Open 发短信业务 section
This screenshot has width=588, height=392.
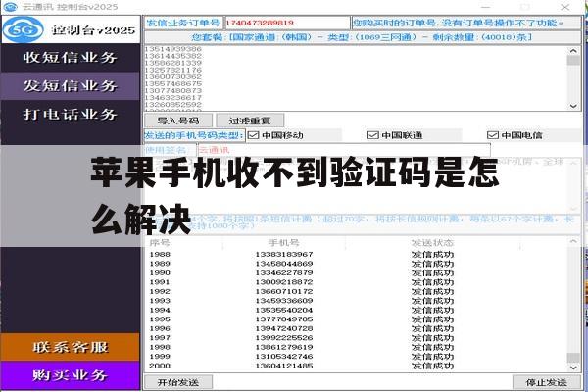(x=71, y=86)
